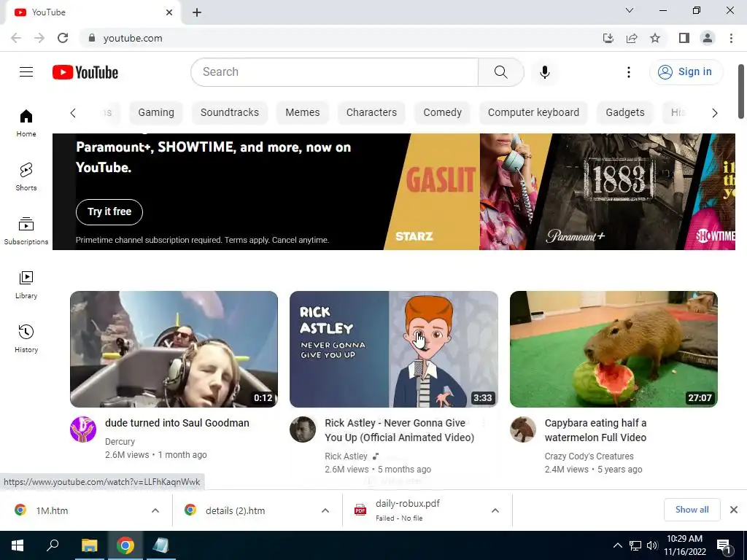Select the Computer keyboard chip
The width and height of the screenshot is (747, 560).
[533, 112]
